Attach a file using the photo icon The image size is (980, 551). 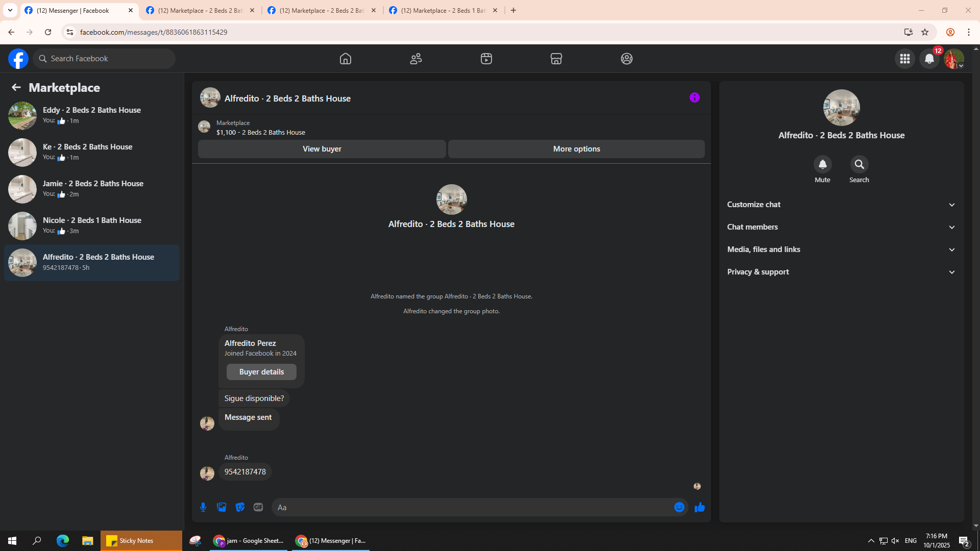pyautogui.click(x=222, y=507)
